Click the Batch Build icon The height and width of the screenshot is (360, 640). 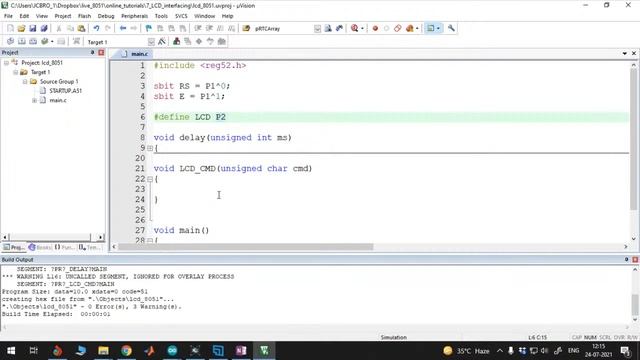tap(44, 41)
